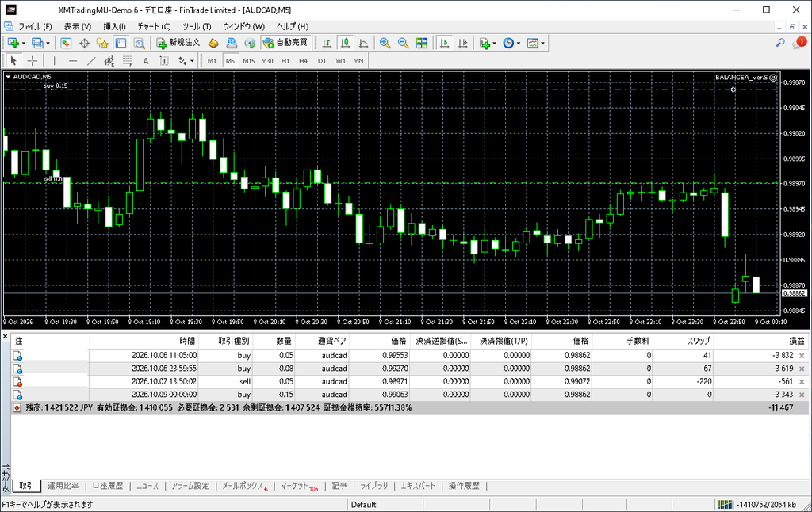This screenshot has height=512, width=812.
Task: Open the Market Watch window icon
Action: pyautogui.click(x=66, y=43)
